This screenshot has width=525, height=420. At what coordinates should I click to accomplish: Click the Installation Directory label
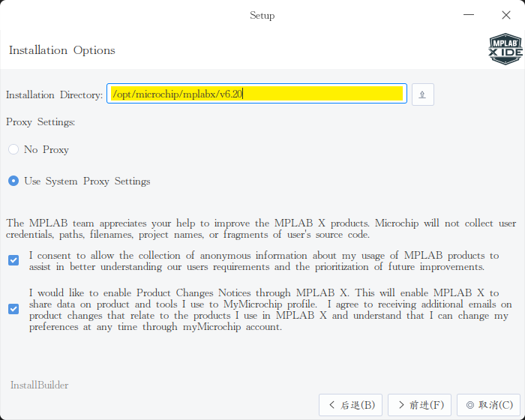pyautogui.click(x=54, y=94)
